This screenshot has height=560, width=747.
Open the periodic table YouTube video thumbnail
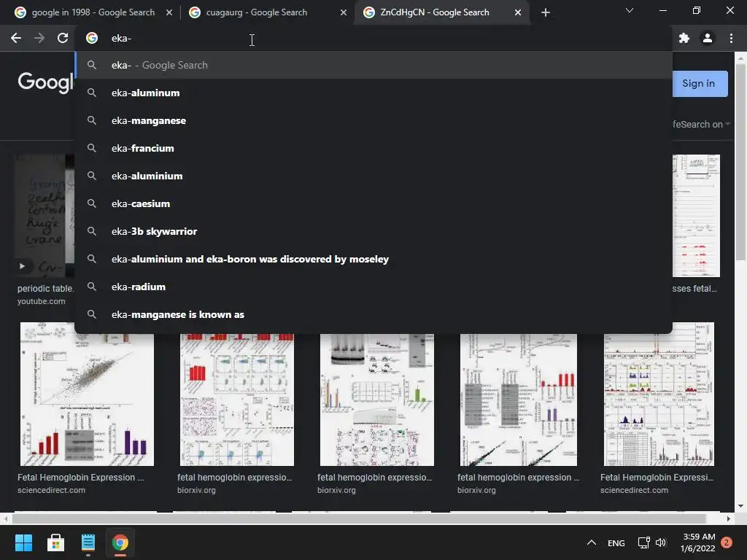pyautogui.click(x=44, y=216)
